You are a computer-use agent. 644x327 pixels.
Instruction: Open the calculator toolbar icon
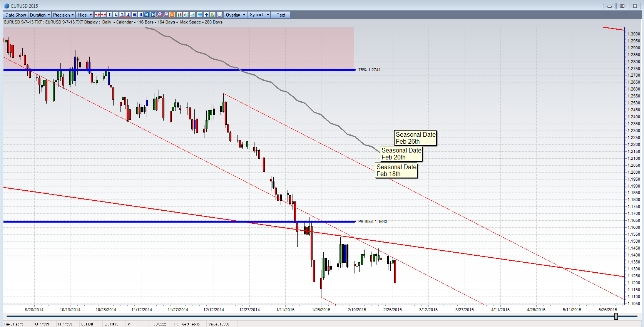click(219, 15)
